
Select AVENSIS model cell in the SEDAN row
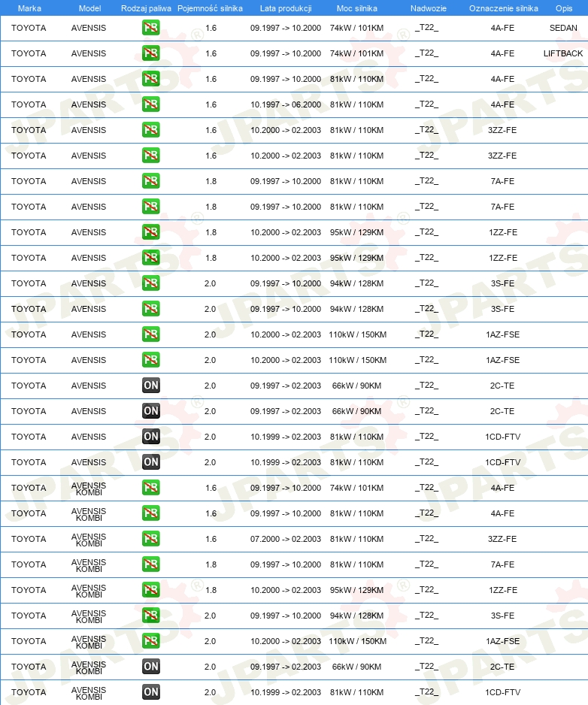(x=89, y=28)
